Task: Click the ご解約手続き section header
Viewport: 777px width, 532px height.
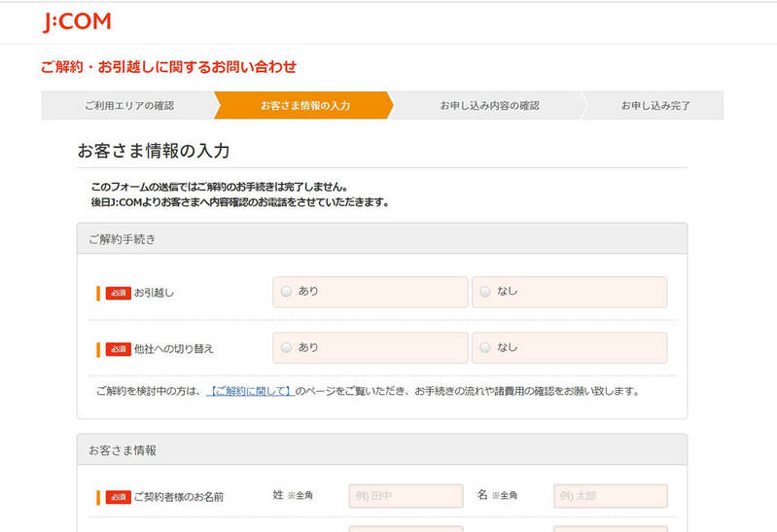Action: coord(382,239)
